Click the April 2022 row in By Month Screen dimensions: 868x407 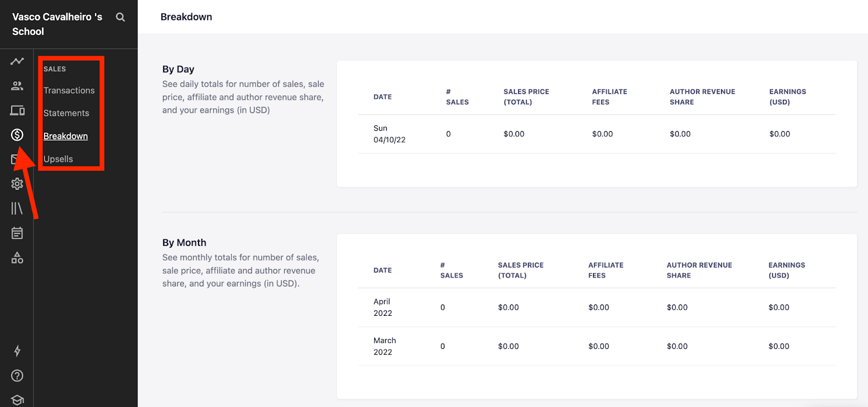[597, 307]
